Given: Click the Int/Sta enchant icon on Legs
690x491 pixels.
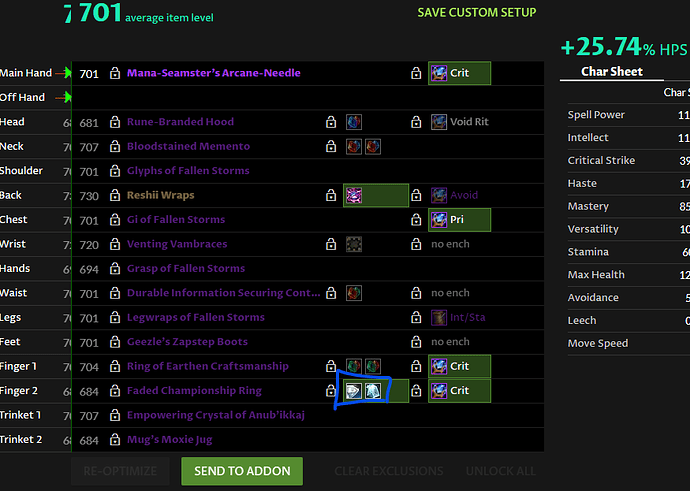Looking at the screenshot, I should (439, 318).
